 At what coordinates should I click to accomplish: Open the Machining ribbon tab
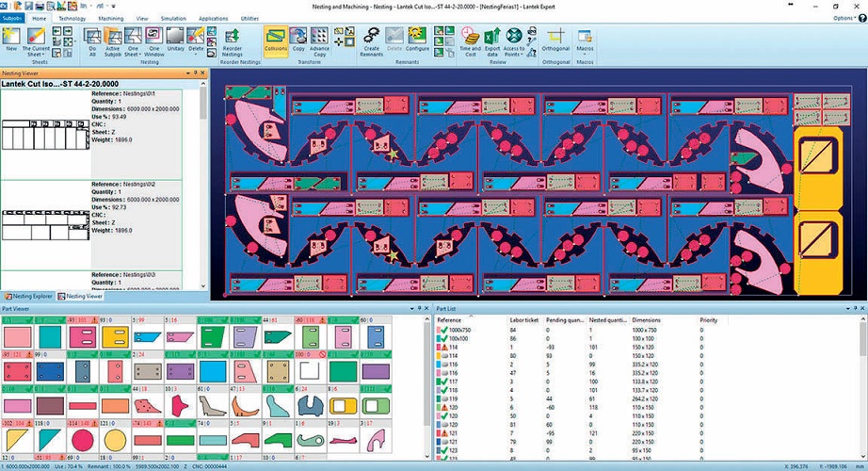pos(111,18)
